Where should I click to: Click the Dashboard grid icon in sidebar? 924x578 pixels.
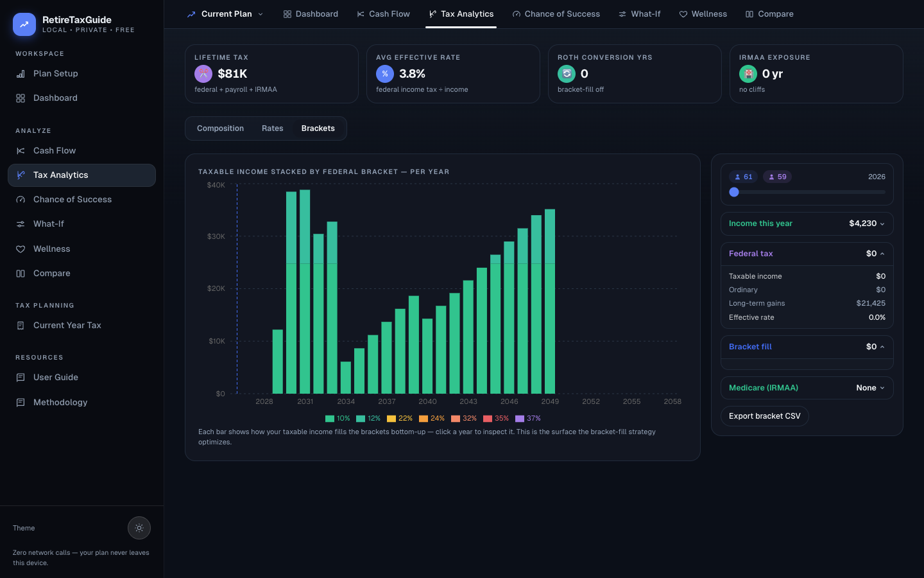[x=21, y=98]
